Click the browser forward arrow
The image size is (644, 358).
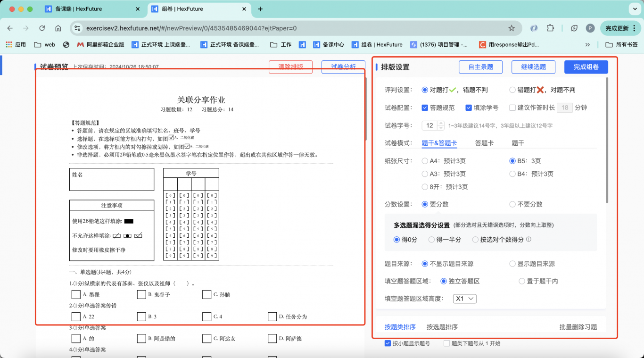26,28
